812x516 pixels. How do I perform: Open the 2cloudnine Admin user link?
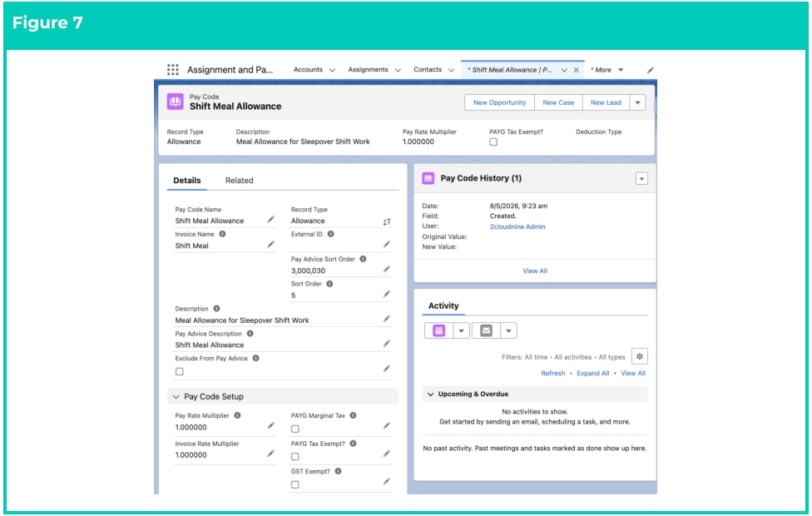[517, 226]
